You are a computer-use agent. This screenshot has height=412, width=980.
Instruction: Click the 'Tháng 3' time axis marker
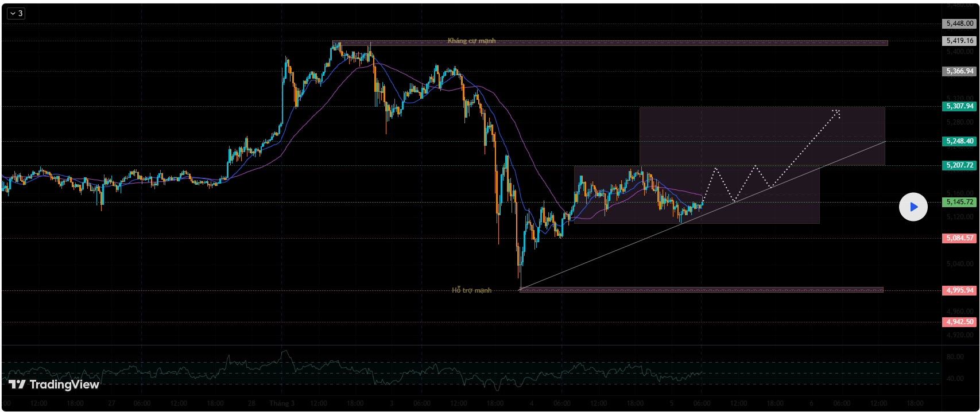[x=282, y=403]
